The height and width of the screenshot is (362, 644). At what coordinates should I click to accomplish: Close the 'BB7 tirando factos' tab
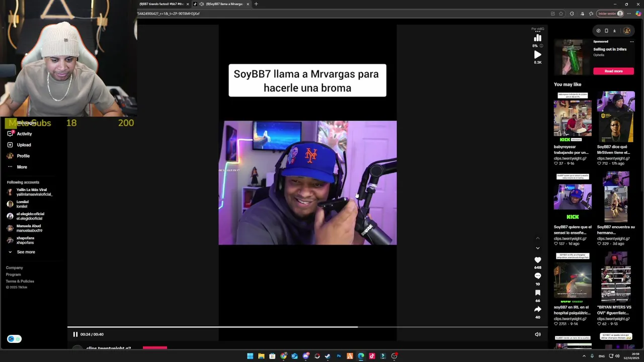pos(188,4)
